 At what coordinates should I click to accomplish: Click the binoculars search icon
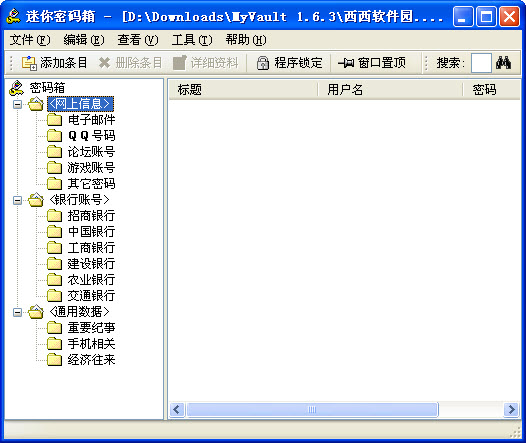tap(503, 62)
